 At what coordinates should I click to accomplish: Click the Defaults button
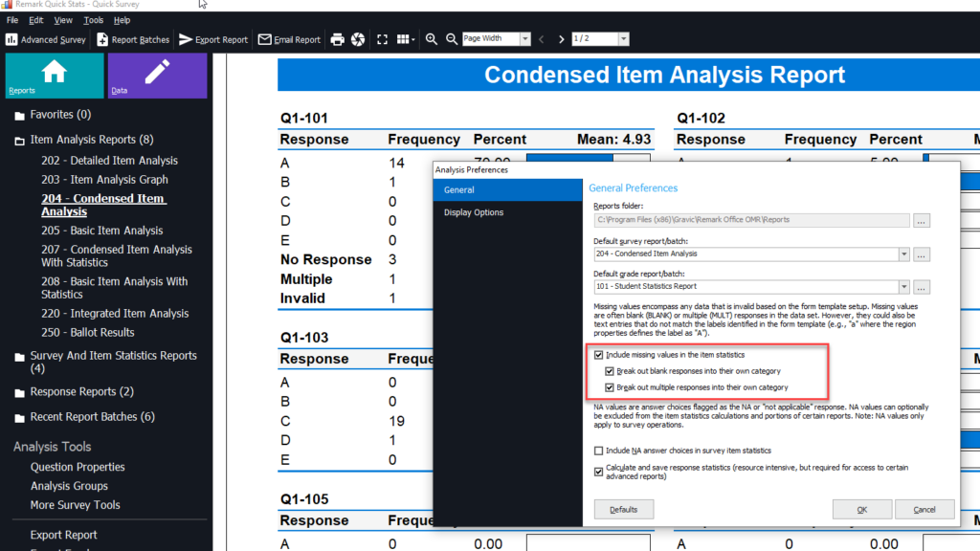[624, 509]
